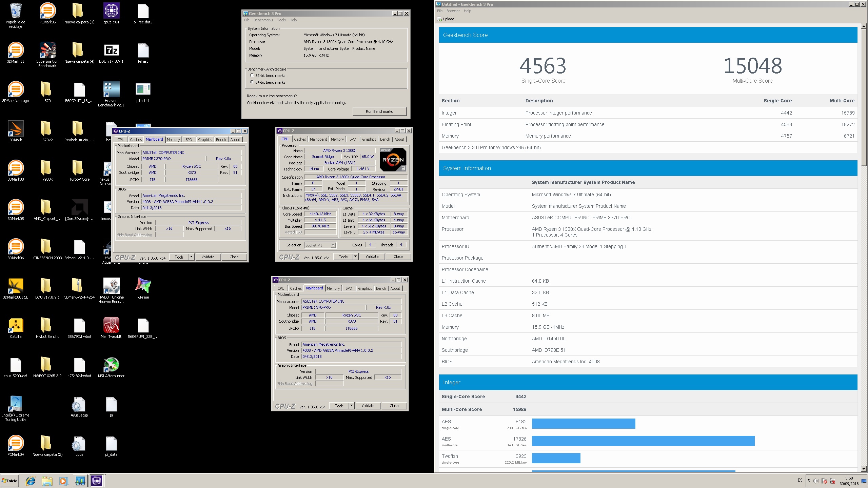
Task: Click scrollbar down arrow in Geekbench results
Action: [x=864, y=469]
